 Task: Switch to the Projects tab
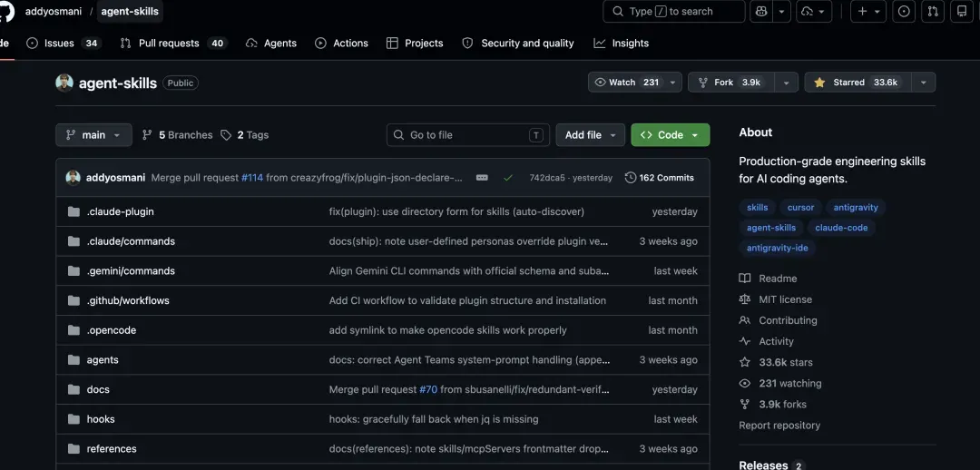pos(415,44)
